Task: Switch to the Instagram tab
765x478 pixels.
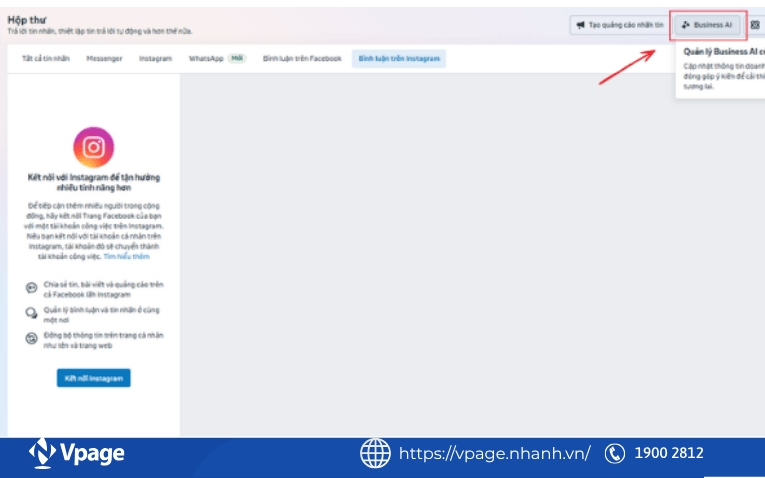Action: click(x=156, y=59)
